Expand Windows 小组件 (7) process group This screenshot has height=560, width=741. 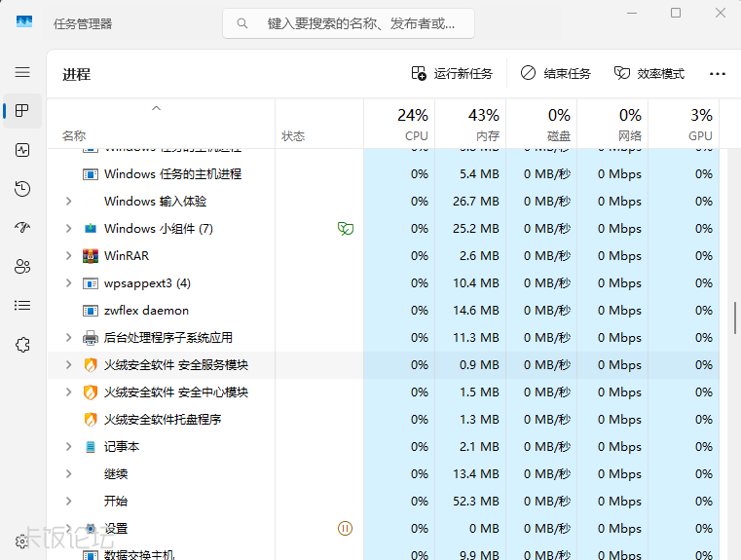[x=68, y=229]
